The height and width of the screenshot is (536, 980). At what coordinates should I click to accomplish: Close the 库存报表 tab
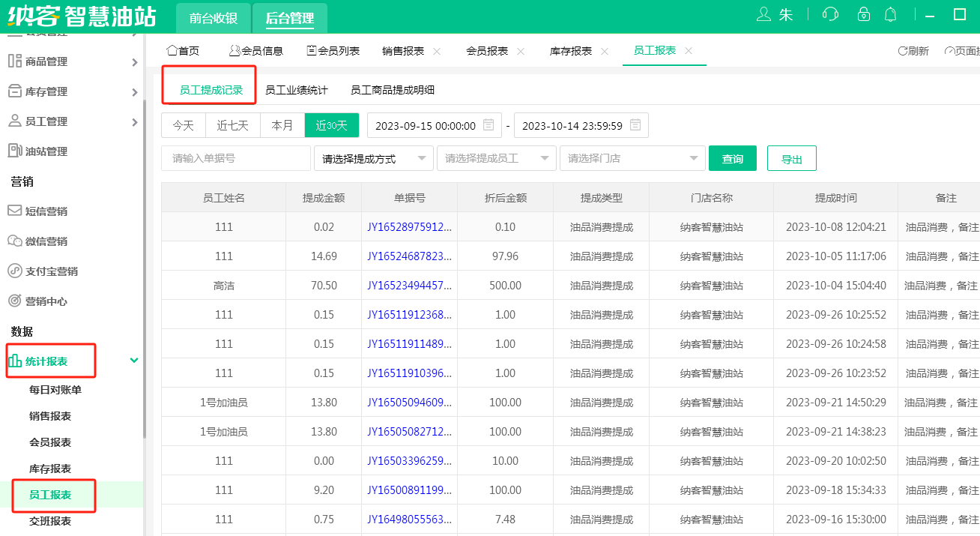click(605, 51)
